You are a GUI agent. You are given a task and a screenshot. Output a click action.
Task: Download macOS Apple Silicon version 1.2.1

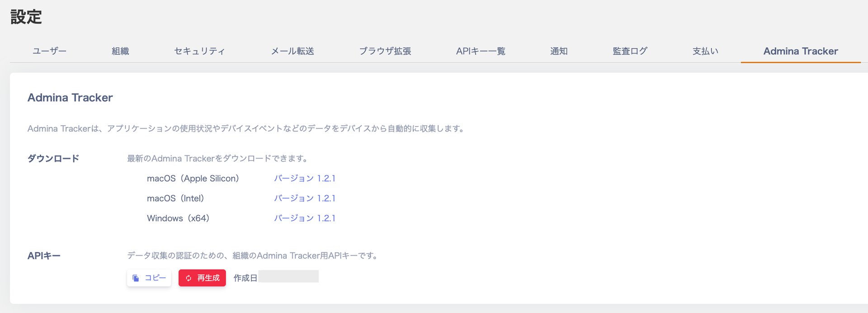click(x=305, y=178)
